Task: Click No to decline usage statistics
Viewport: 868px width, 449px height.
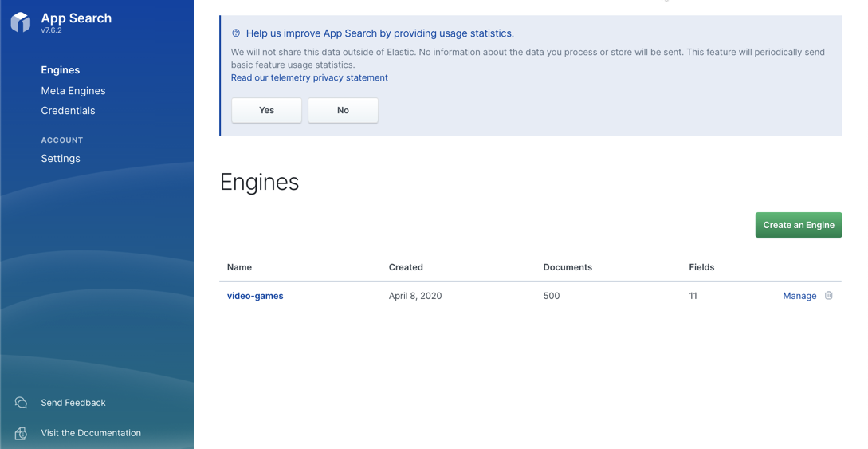Action: [344, 110]
